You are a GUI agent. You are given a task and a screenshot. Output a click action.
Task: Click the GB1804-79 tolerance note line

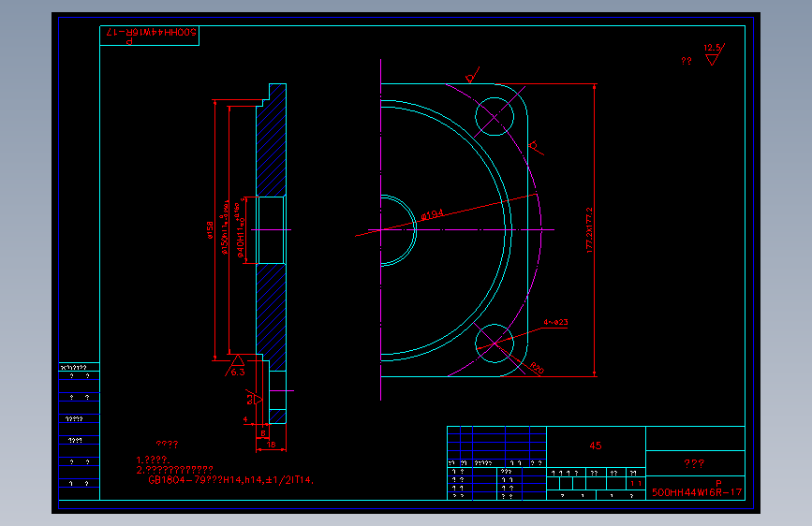point(231,480)
